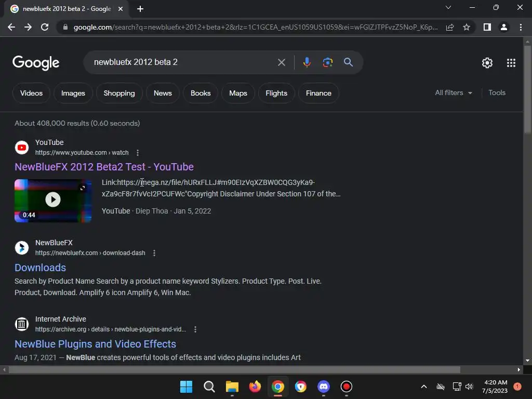Open the volume control tray icon

[x=469, y=387]
